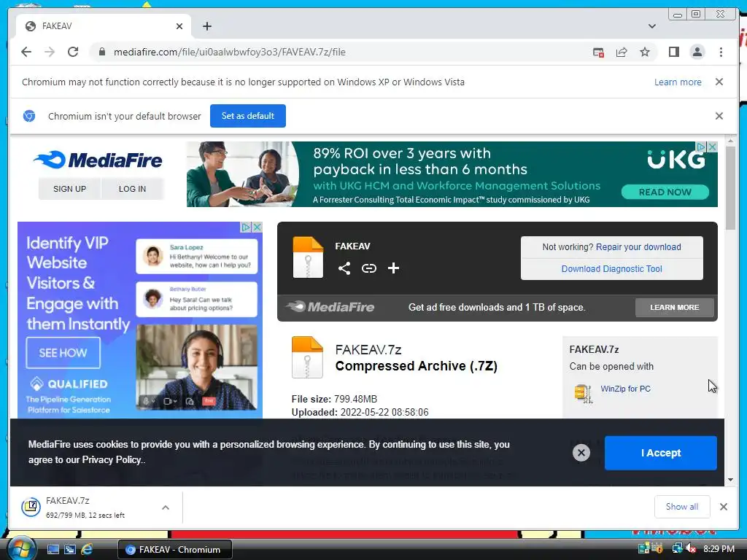
Task: Dismiss cookie banner with X button
Action: click(581, 453)
